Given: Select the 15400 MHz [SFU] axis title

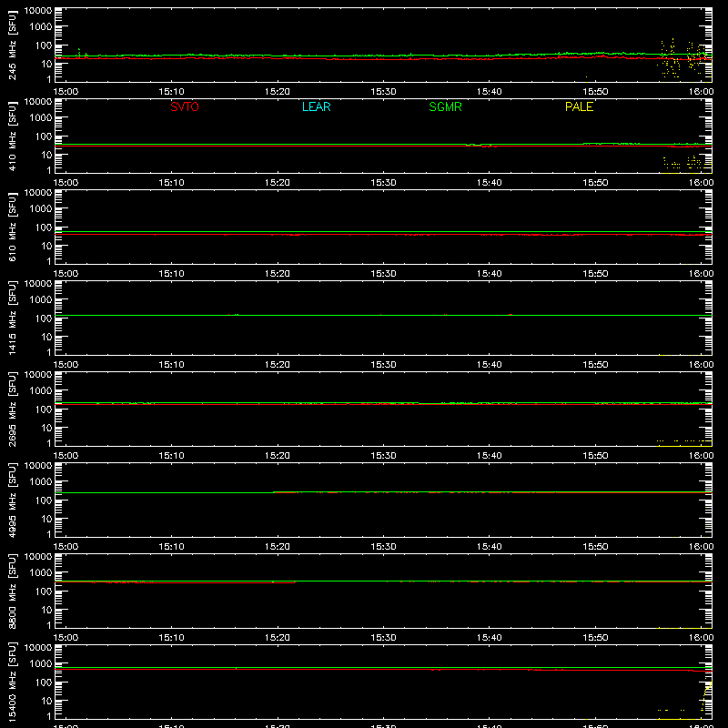Looking at the screenshot, I should [13, 682].
